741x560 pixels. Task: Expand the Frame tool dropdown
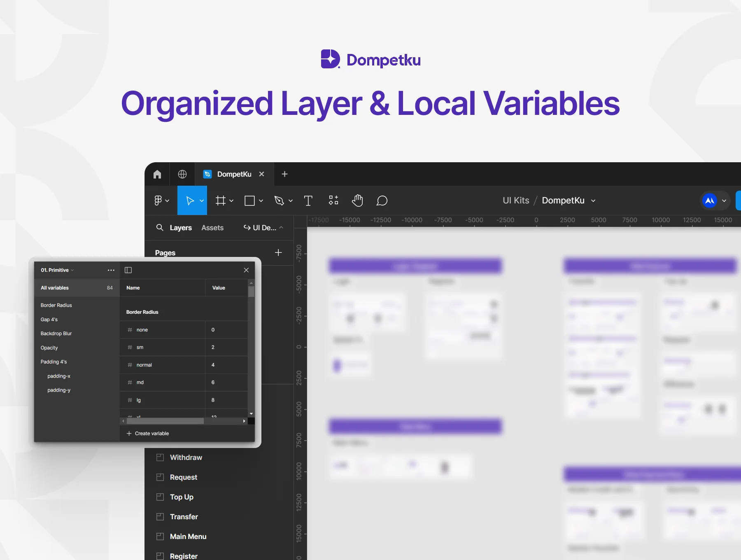tap(231, 201)
